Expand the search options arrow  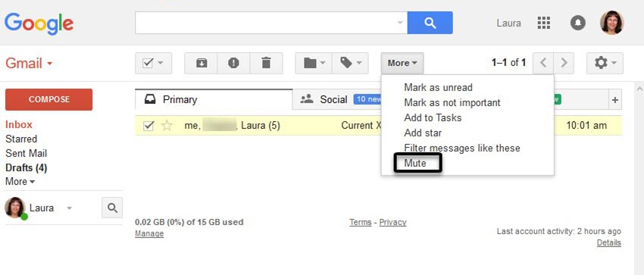coord(400,23)
